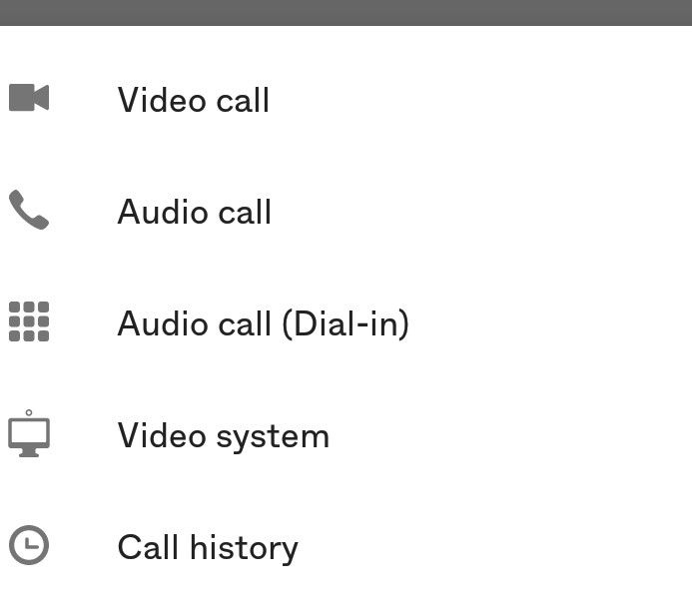Screen dimensions: 692x616
Task: Start a Video call
Action: pos(193,100)
